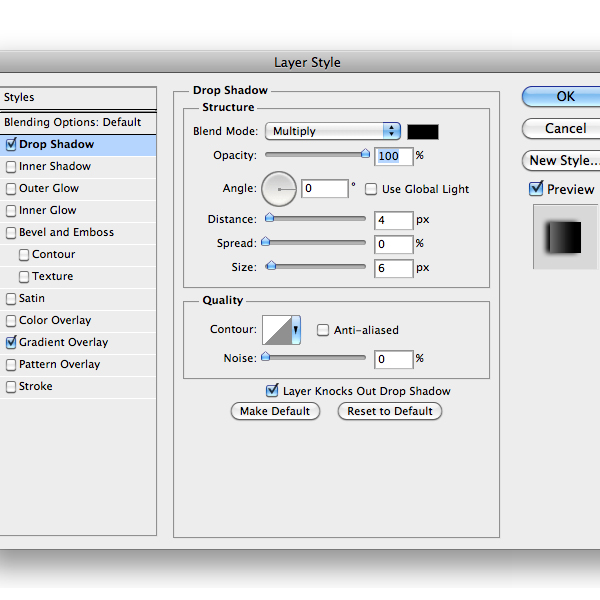Click the Opacity slider handle
600x600 pixels.
(x=365, y=154)
